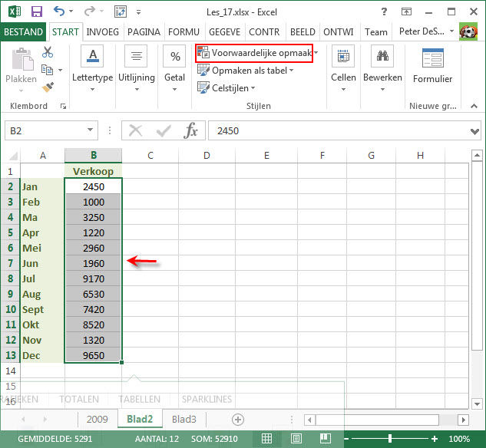Click the Formulier button

pyautogui.click(x=433, y=66)
